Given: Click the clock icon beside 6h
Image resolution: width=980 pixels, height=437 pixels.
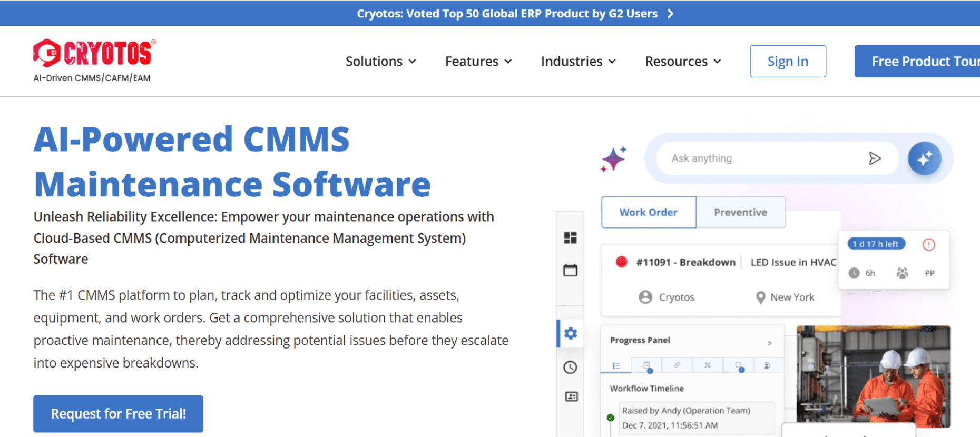Looking at the screenshot, I should 854,273.
